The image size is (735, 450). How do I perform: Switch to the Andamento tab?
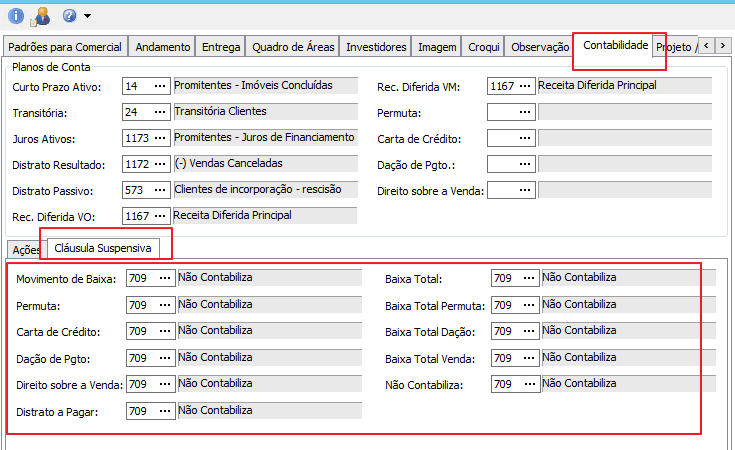click(x=162, y=47)
